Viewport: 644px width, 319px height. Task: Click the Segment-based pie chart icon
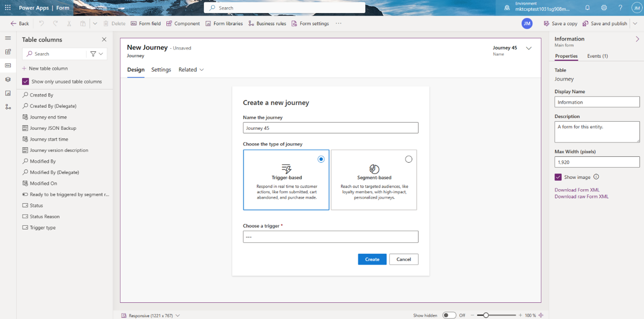click(x=374, y=169)
